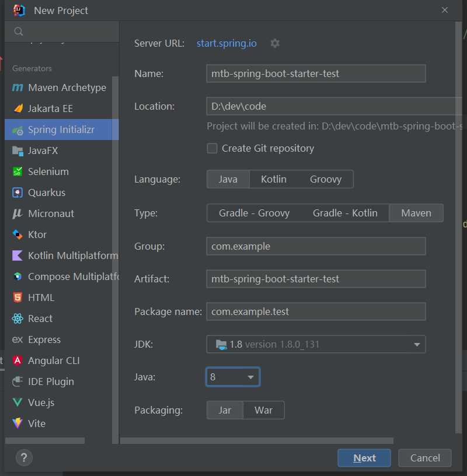Open server URL settings gear

(275, 43)
